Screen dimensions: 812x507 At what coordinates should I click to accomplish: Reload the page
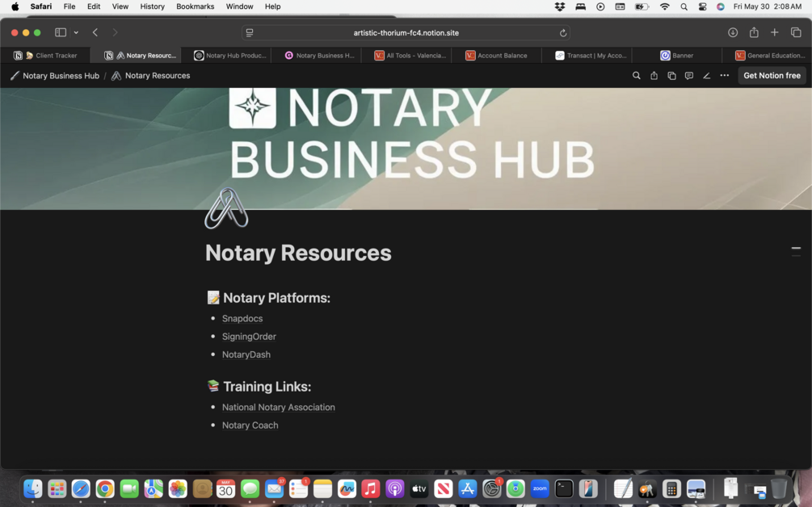point(563,33)
